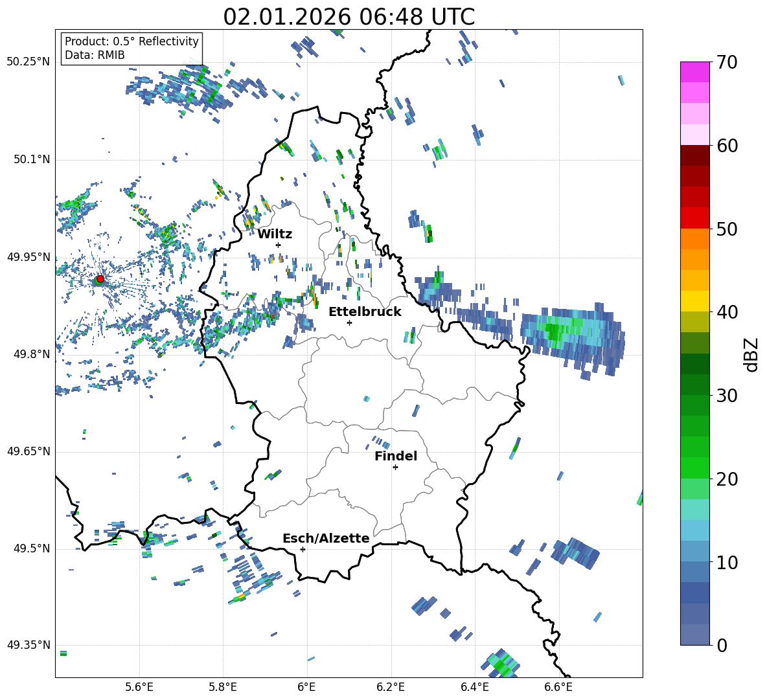
Task: Click the 6.6°E longitude label
Action: [558, 687]
